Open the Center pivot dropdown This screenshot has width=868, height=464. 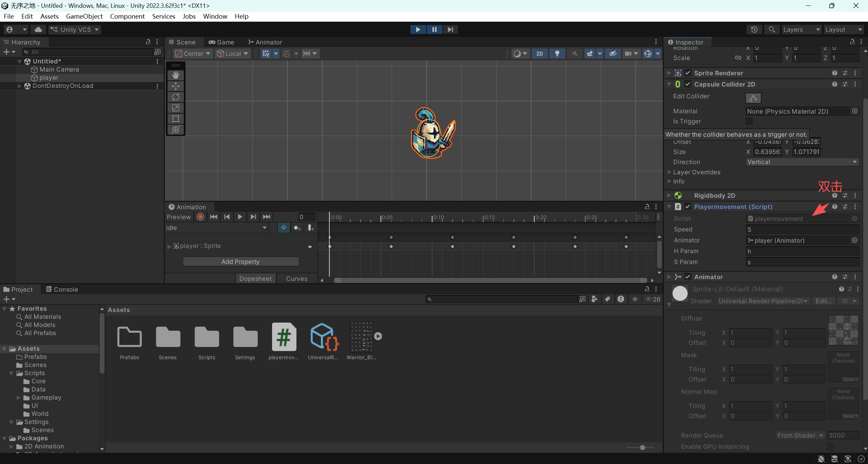tap(193, 54)
